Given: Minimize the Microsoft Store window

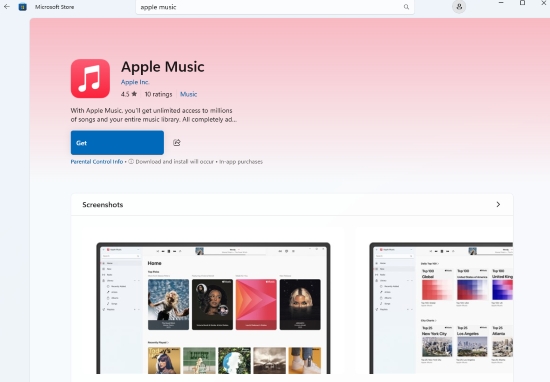Looking at the screenshot, I should click(501, 3).
